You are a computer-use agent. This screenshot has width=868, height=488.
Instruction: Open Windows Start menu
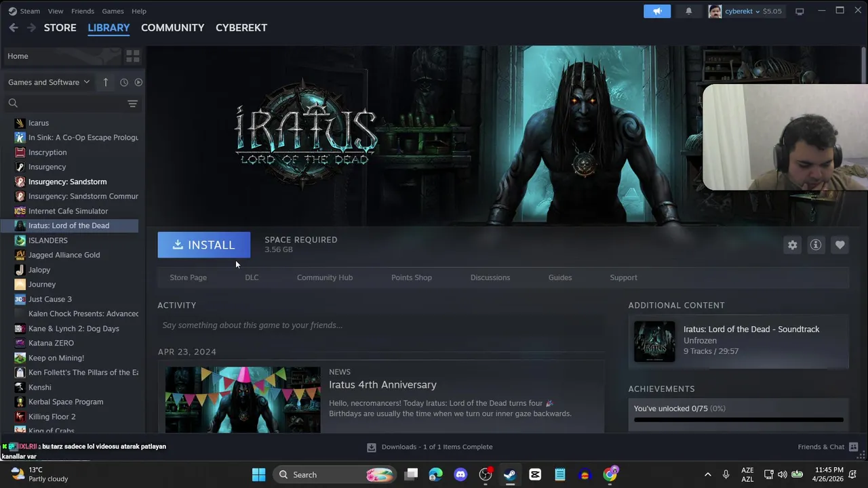pyautogui.click(x=258, y=474)
